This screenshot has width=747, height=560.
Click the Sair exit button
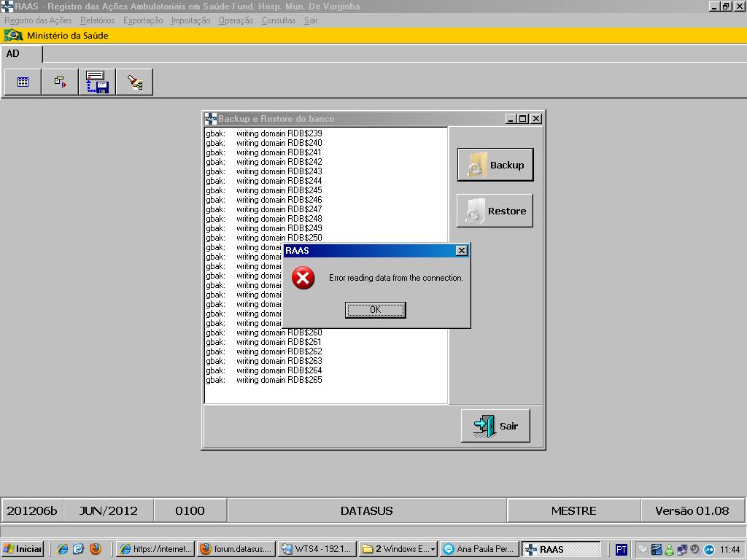point(495,426)
